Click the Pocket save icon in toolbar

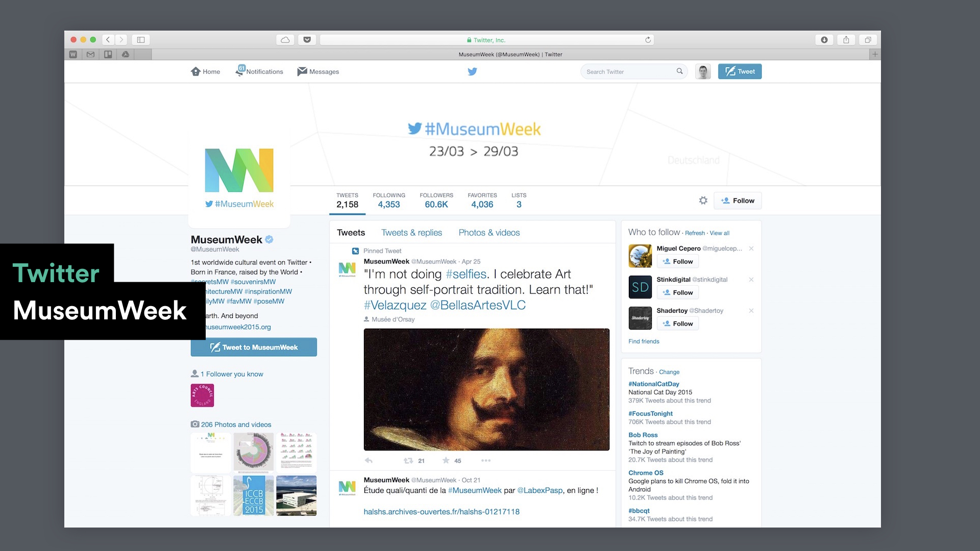click(x=307, y=40)
